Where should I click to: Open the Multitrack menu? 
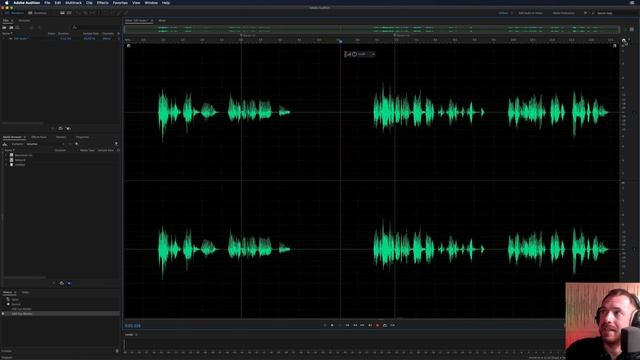pos(73,2)
